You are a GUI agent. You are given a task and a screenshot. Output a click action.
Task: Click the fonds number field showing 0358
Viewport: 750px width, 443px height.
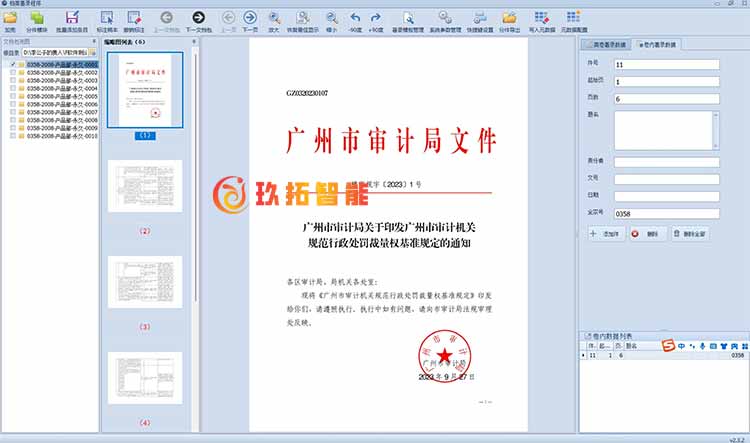tap(666, 214)
